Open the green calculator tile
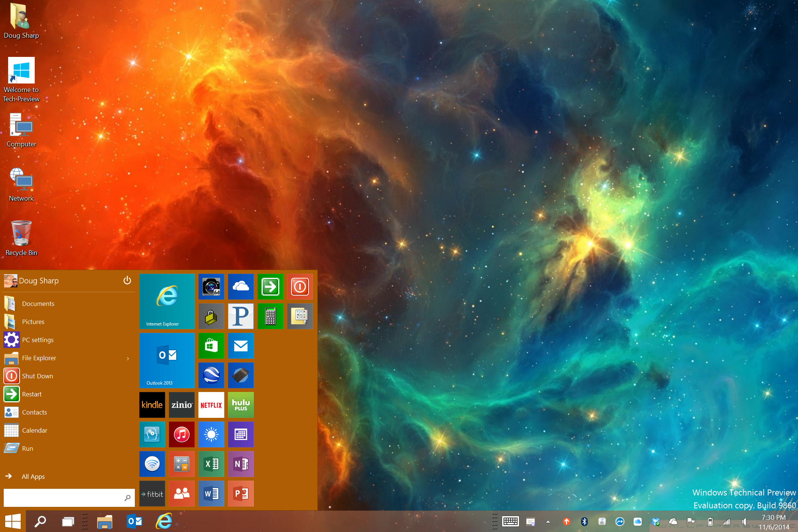This screenshot has width=798, height=532. [x=270, y=316]
